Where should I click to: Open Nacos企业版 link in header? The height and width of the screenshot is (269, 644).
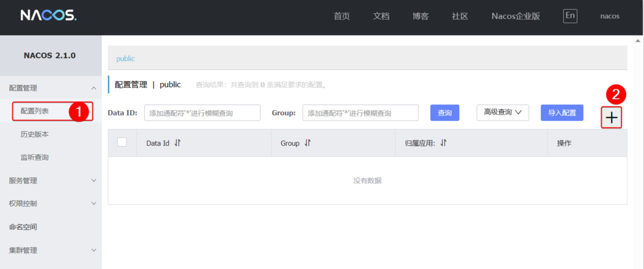[x=516, y=16]
